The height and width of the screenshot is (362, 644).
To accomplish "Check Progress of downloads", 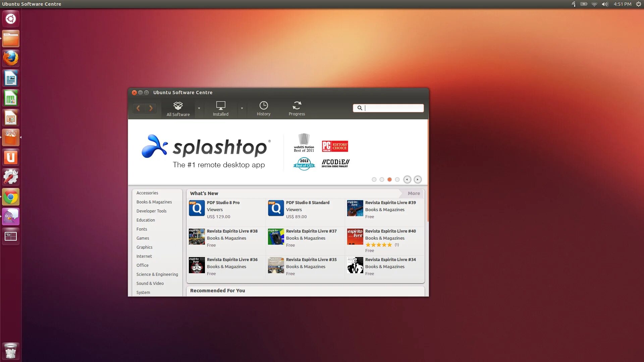I will tap(297, 108).
